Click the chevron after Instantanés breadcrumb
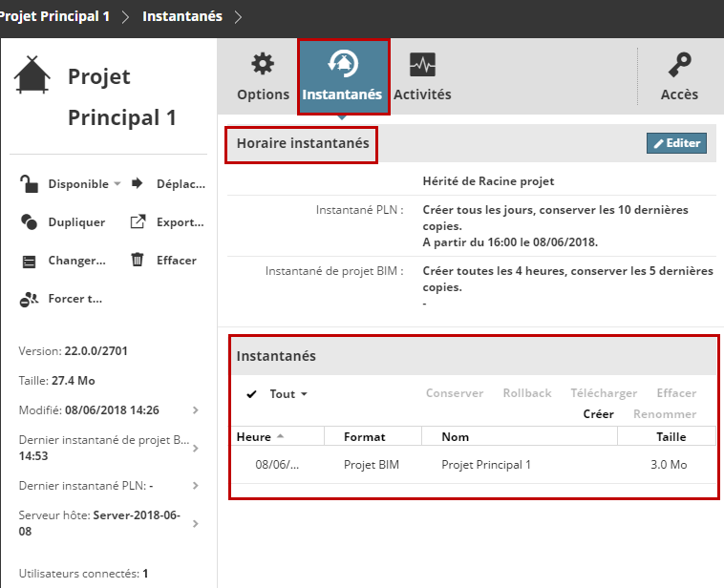This screenshot has height=588, width=724. 238,16
